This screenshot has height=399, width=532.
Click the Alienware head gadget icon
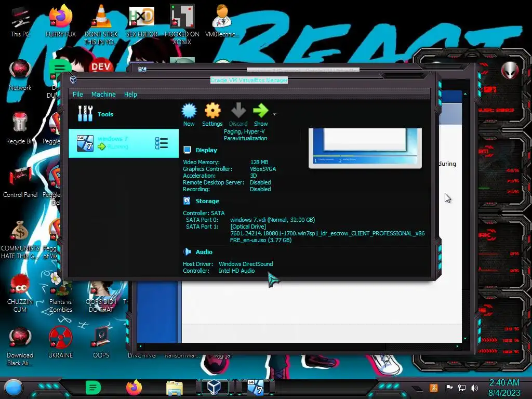click(x=510, y=71)
